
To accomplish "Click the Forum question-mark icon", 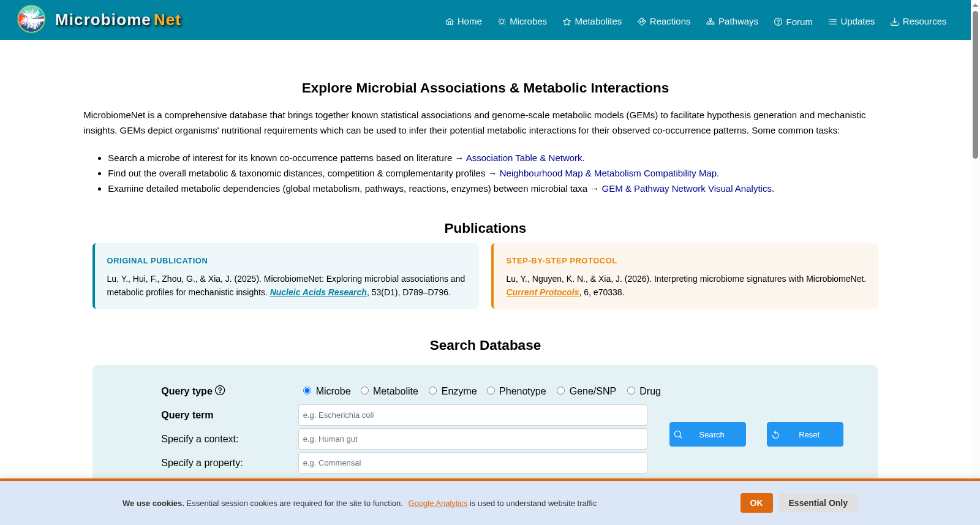I will click(x=778, y=22).
